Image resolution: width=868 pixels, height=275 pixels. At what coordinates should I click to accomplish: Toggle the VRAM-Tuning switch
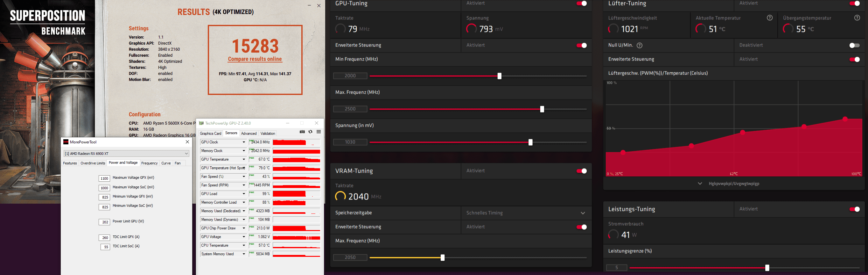point(582,171)
